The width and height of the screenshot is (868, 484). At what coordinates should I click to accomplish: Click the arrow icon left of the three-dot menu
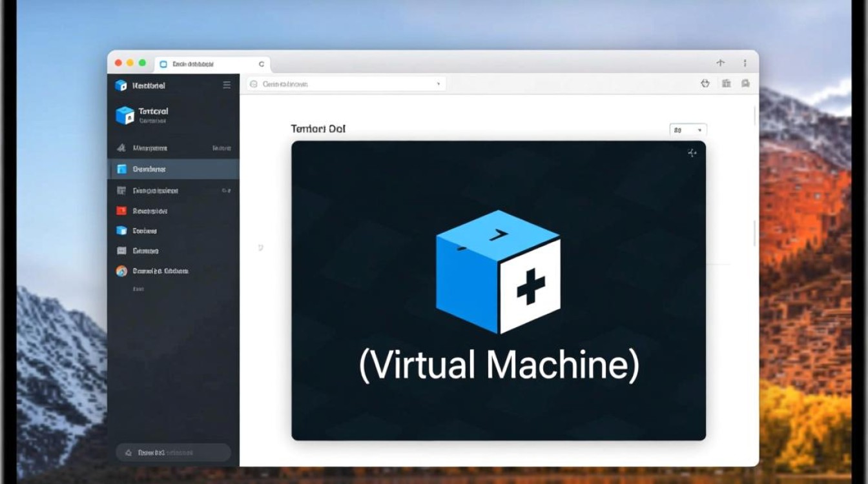coord(721,63)
